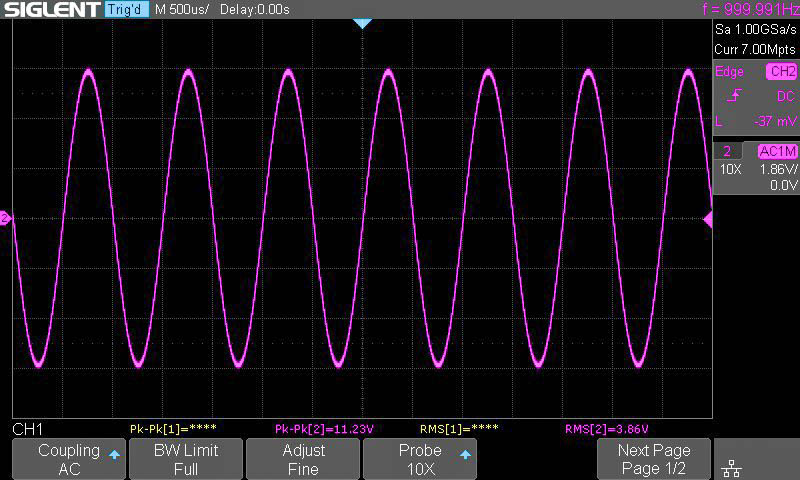Click the channel 2 ground level marker
Screen dimensions: 800x480
pyautogui.click(x=6, y=218)
